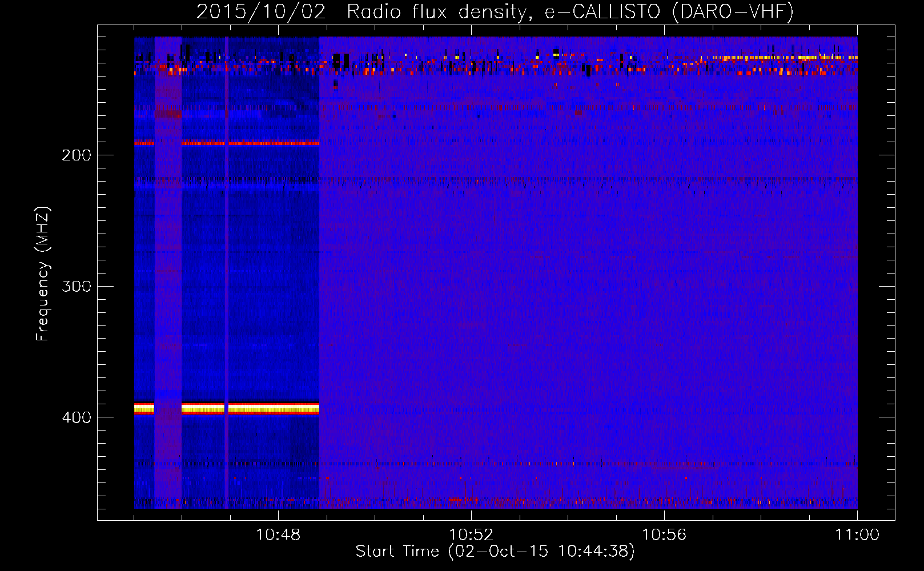Click the 10:56 time tick label
This screenshot has height=571, width=924.
[664, 535]
